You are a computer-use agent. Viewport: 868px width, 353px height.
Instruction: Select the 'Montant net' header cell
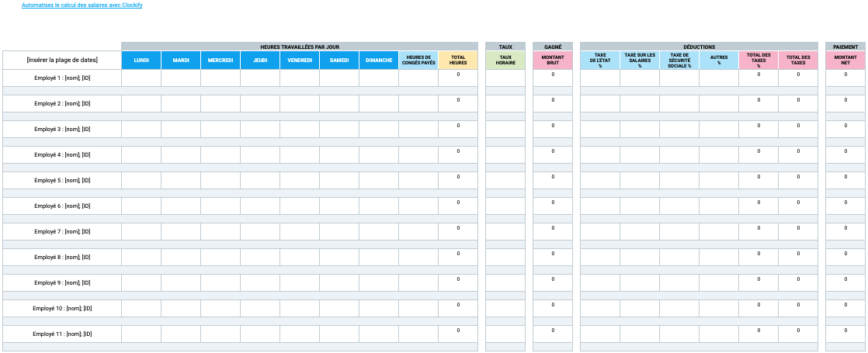pyautogui.click(x=845, y=61)
